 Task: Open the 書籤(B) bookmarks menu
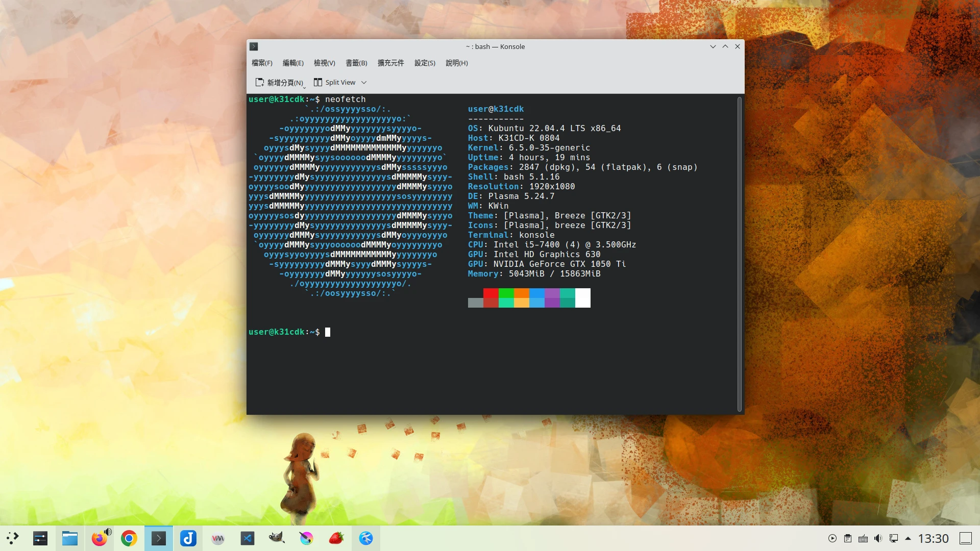click(356, 63)
